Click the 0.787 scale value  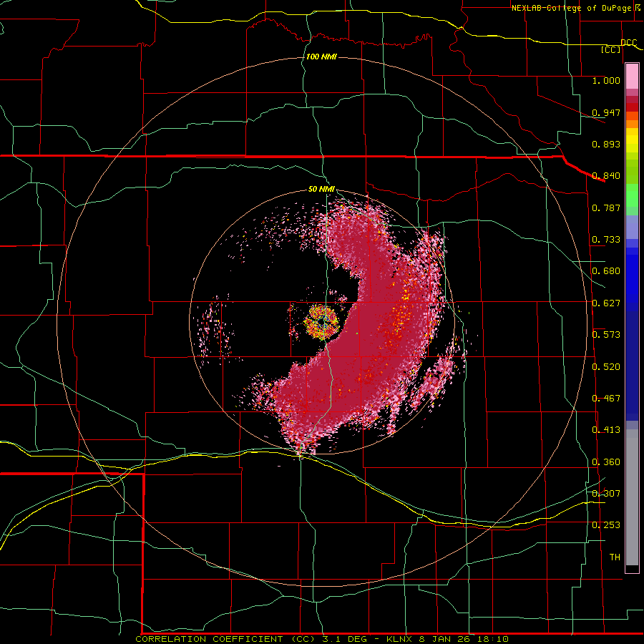tap(606, 208)
